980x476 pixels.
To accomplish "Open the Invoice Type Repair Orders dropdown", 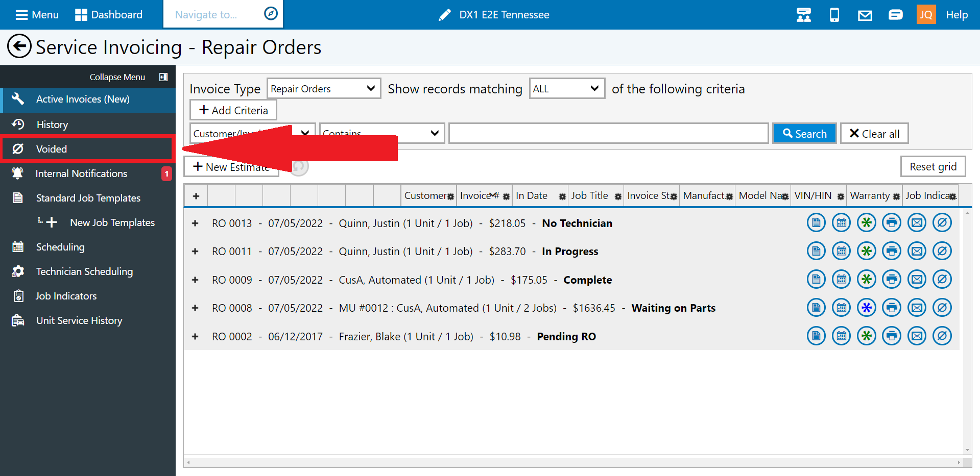I will tap(324, 89).
